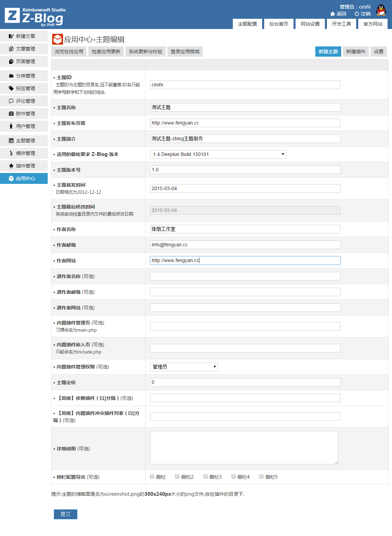This screenshot has width=392, height=536.
Task: Click the 标签管理 tag icon
Action: click(x=11, y=88)
